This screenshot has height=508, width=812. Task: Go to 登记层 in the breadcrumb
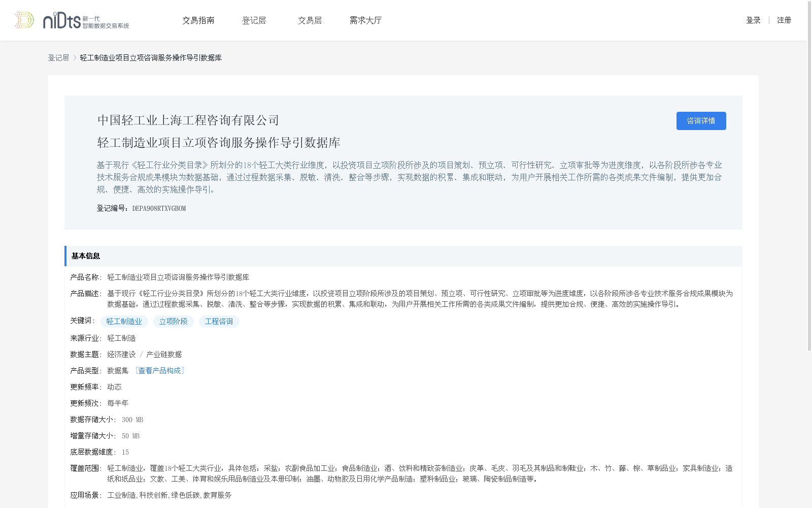tap(58, 58)
